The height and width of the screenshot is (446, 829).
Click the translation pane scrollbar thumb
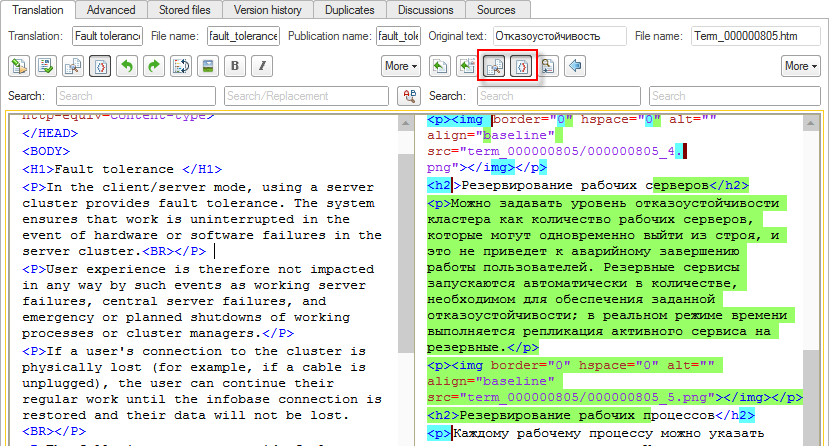click(406, 254)
